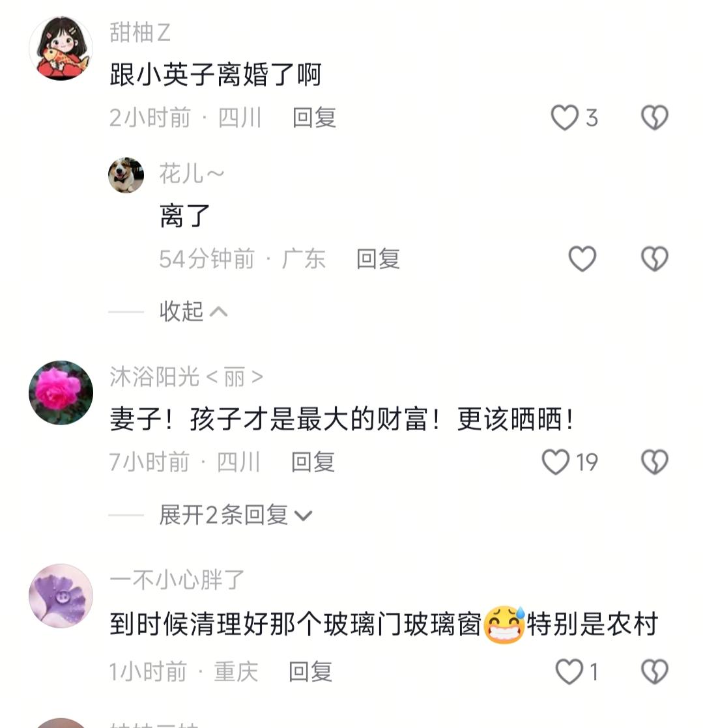The image size is (703, 728).
Task: Open username 沐浴阳光<丽> profile
Action: click(186, 376)
